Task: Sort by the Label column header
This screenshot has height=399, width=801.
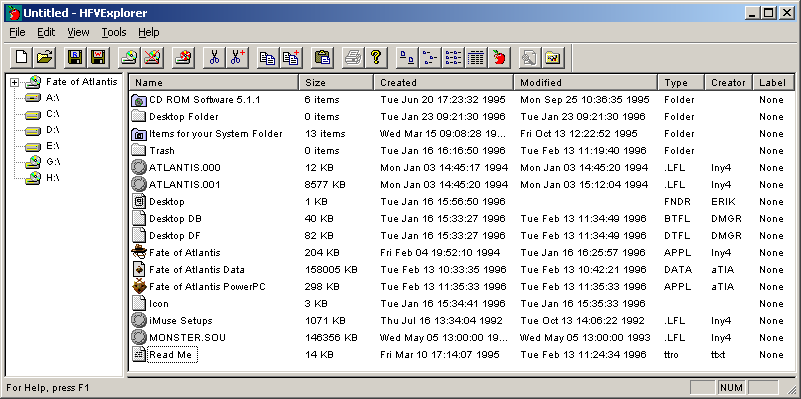Action: click(773, 82)
